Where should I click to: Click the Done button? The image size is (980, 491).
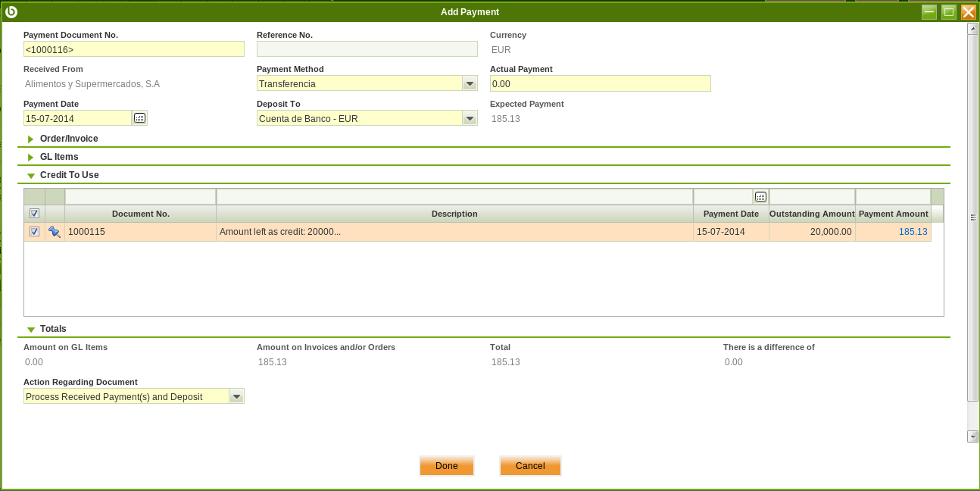point(446,466)
